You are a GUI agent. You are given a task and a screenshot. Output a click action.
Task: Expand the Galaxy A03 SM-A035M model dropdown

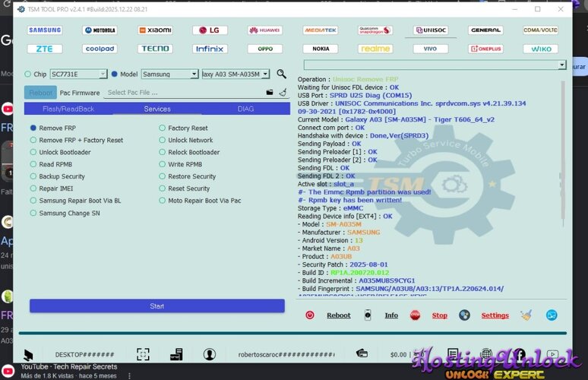236,74
